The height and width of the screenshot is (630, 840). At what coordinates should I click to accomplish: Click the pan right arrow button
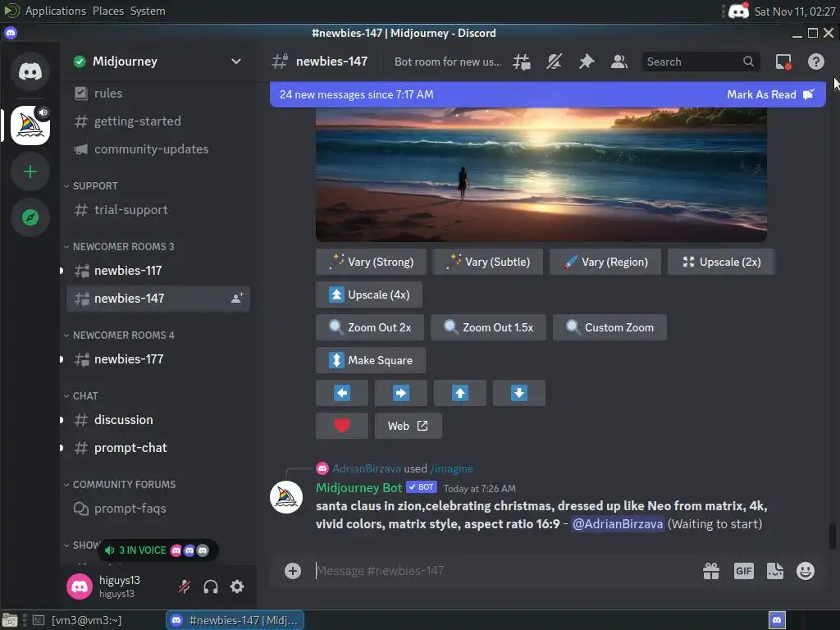pyautogui.click(x=400, y=393)
